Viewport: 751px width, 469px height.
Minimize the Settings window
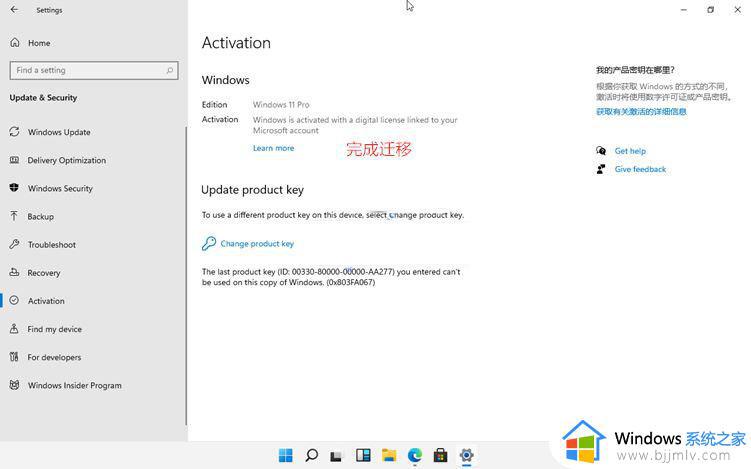point(684,10)
